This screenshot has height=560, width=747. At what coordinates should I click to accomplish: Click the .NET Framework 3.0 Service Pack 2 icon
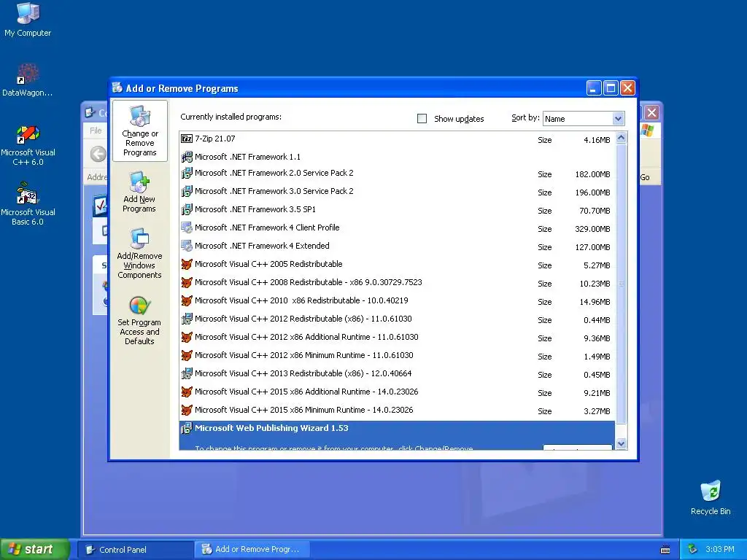pos(187,192)
